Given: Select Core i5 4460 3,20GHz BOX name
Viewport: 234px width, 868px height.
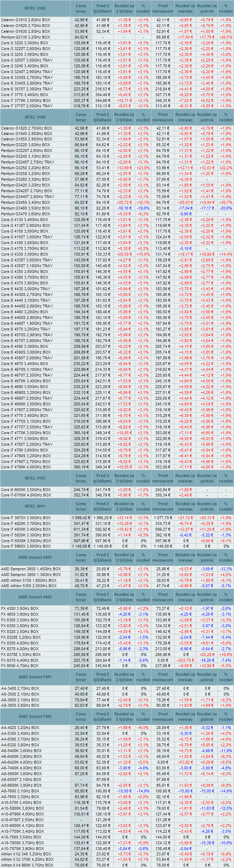Looking at the screenshot, I should (x=24, y=312).
